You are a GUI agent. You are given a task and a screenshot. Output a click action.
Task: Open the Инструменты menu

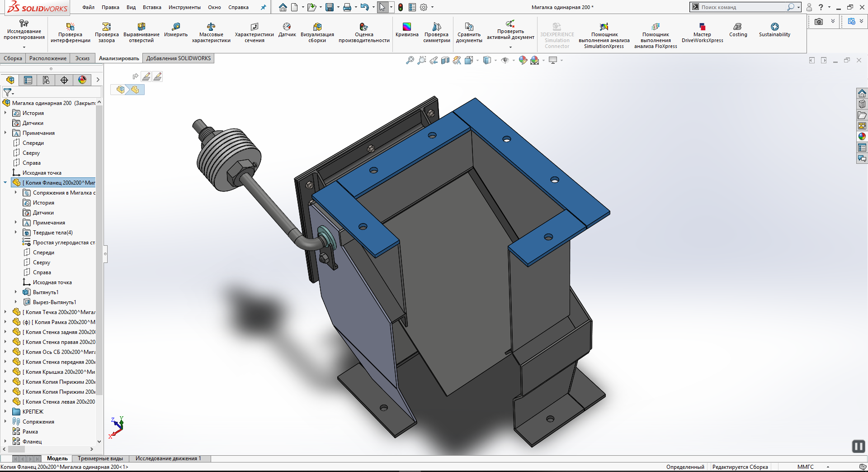[184, 7]
